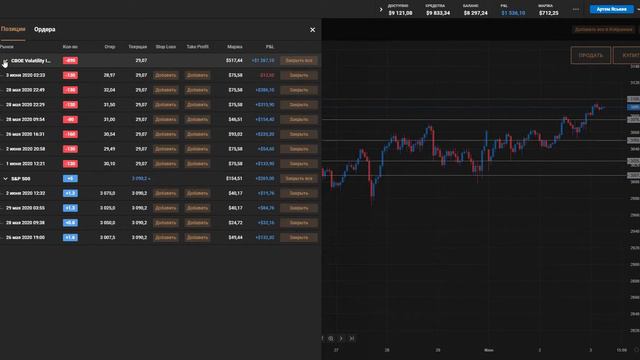The image size is (640, 360).
Task: Click the available balance value $9 121,08
Action: pyautogui.click(x=400, y=13)
